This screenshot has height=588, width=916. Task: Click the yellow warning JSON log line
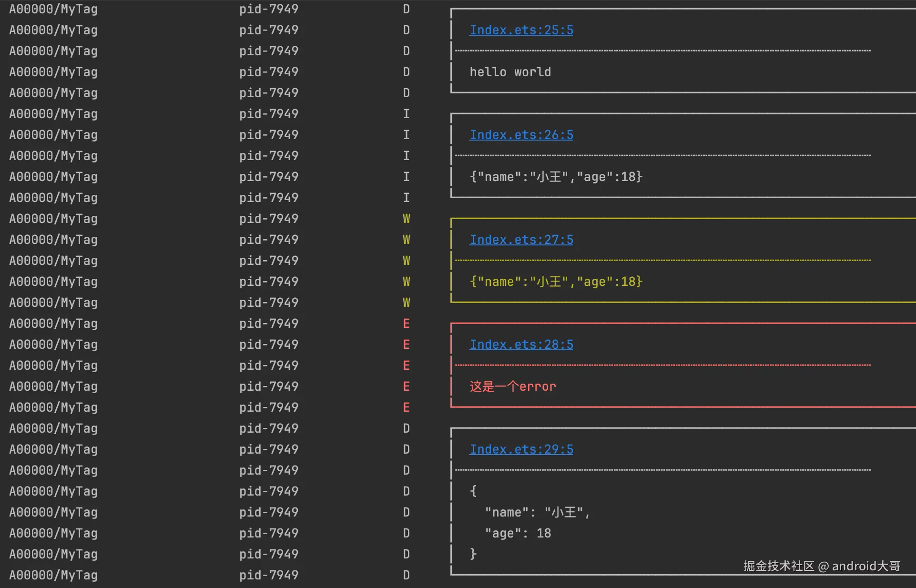[x=556, y=282]
